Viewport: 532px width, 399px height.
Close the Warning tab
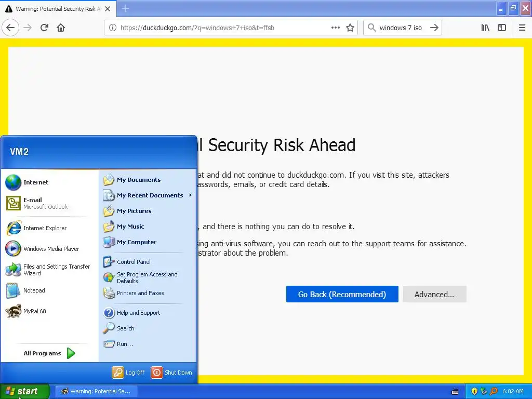(108, 9)
